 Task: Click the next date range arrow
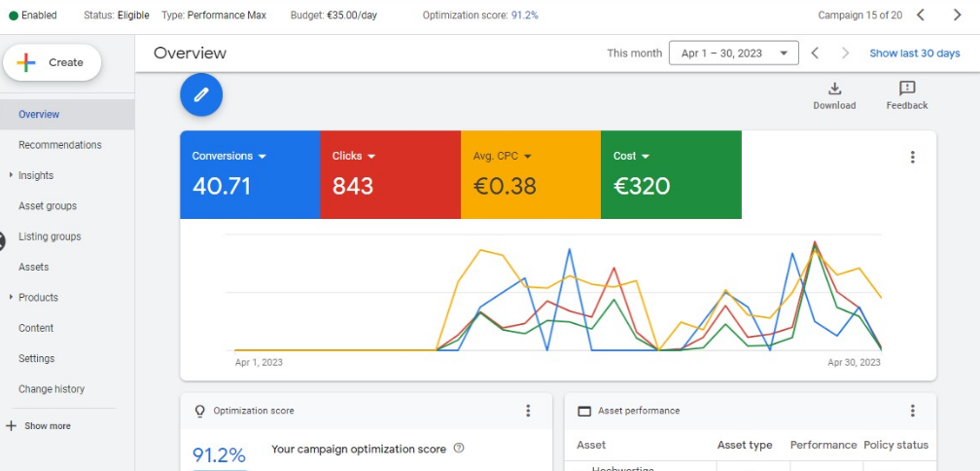845,54
